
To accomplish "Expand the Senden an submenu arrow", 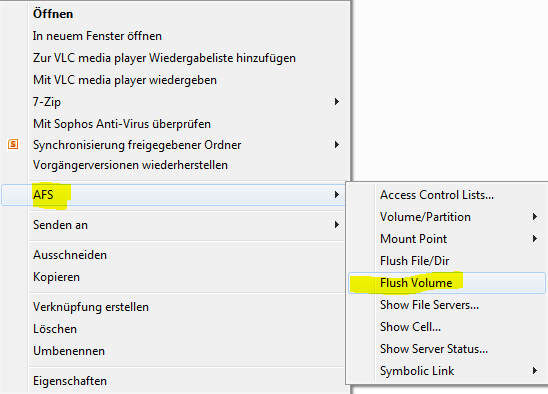I will tap(337, 224).
